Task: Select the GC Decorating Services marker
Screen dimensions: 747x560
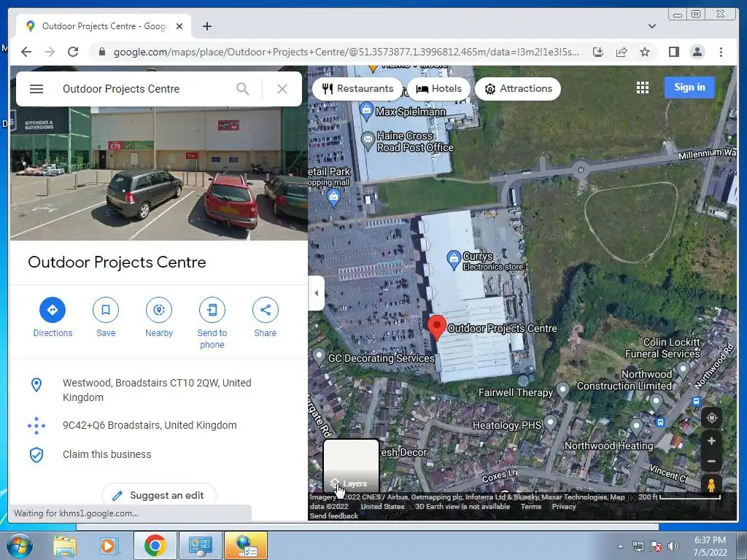Action: [319, 356]
